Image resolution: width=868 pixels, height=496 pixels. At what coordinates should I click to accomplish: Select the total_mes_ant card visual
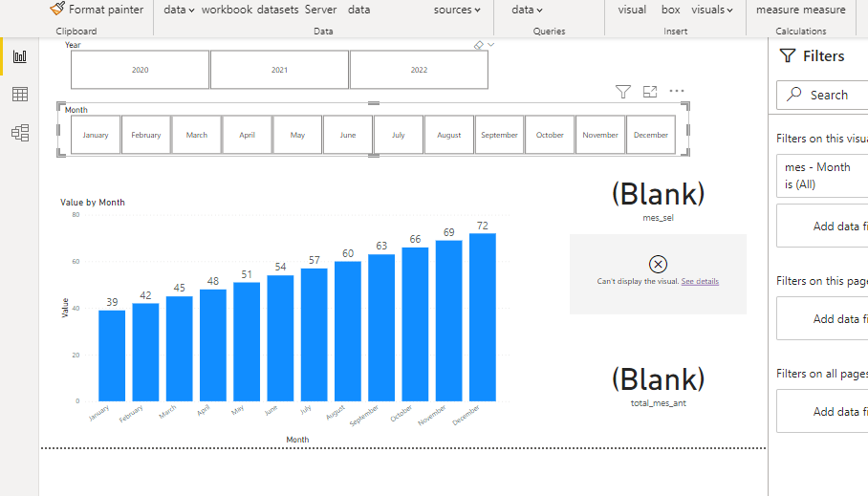click(x=659, y=386)
